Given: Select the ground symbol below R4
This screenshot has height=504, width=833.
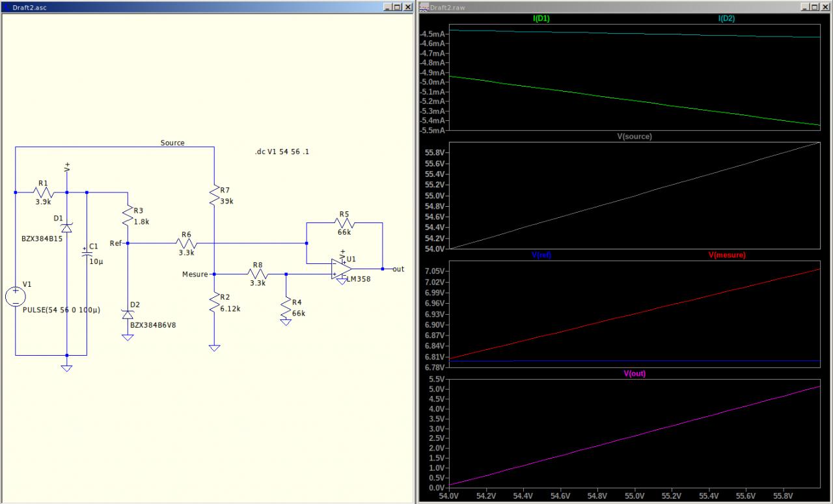Looking at the screenshot, I should click(x=285, y=321).
